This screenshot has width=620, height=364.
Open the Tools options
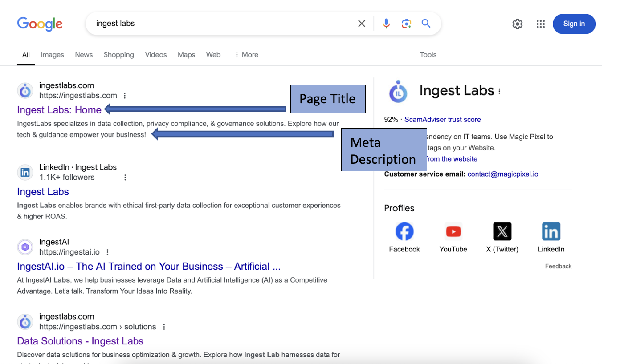point(428,55)
